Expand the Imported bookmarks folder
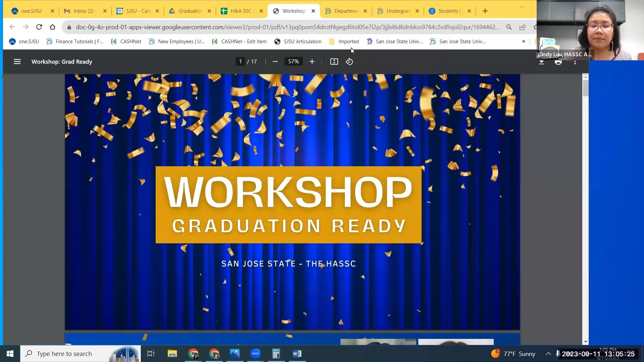This screenshot has width=644, height=362. point(344,42)
